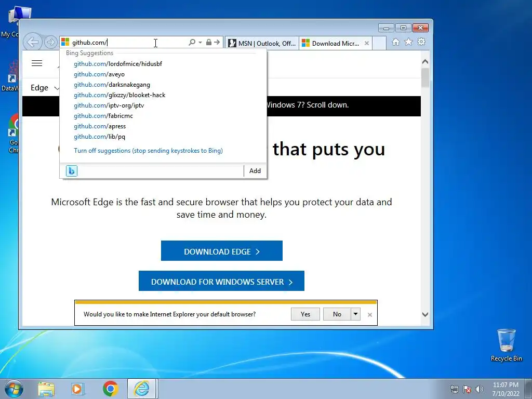Click page scrollbar down arrow
The image size is (532, 399).
click(x=425, y=314)
